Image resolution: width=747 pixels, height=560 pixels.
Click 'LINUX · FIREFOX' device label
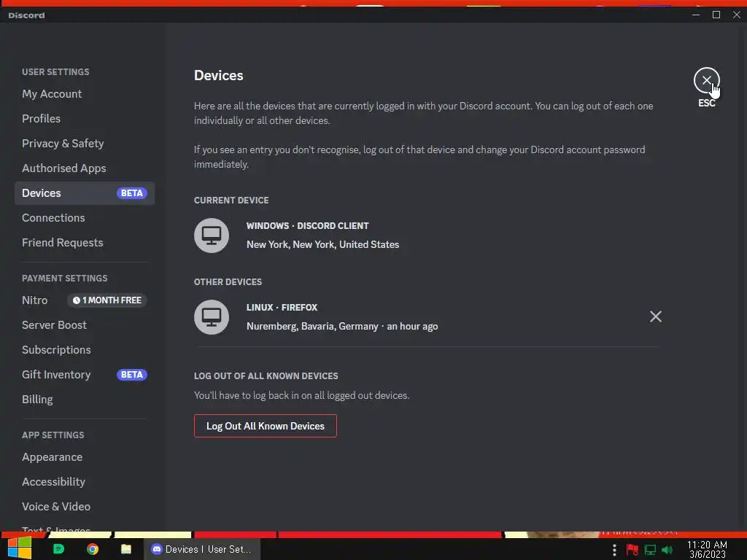point(282,308)
